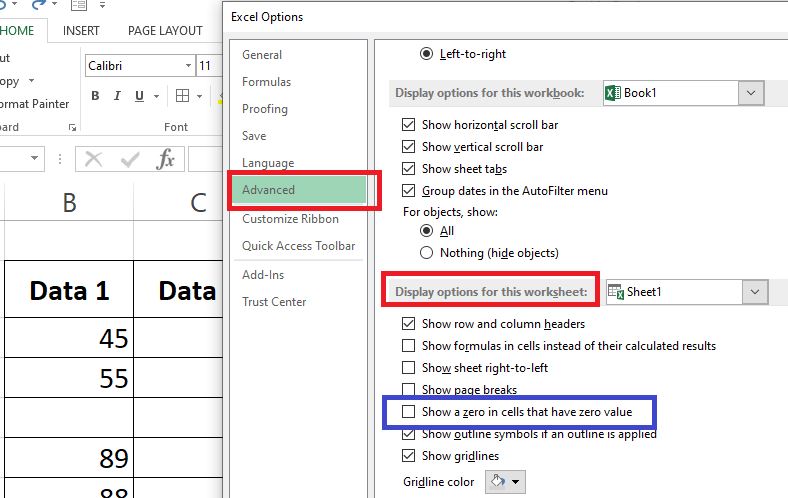This screenshot has height=498, width=788.
Task: Expand the Underline style dropdown arrow
Action: coord(156,96)
